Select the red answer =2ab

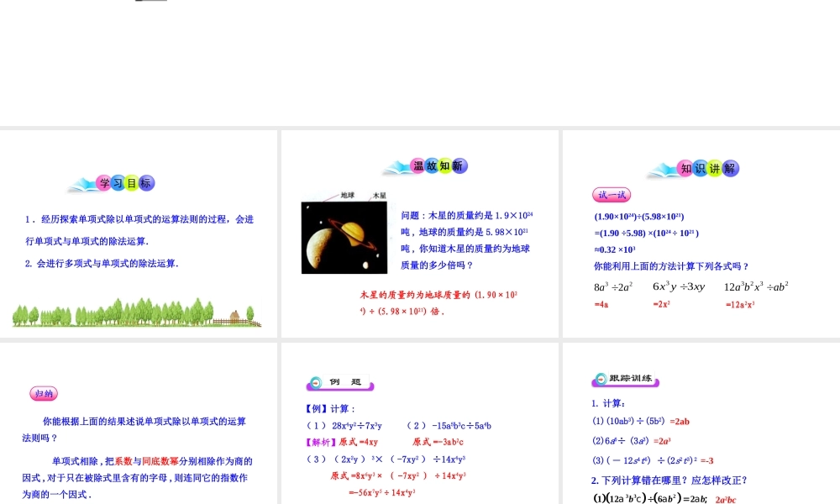[x=679, y=421]
